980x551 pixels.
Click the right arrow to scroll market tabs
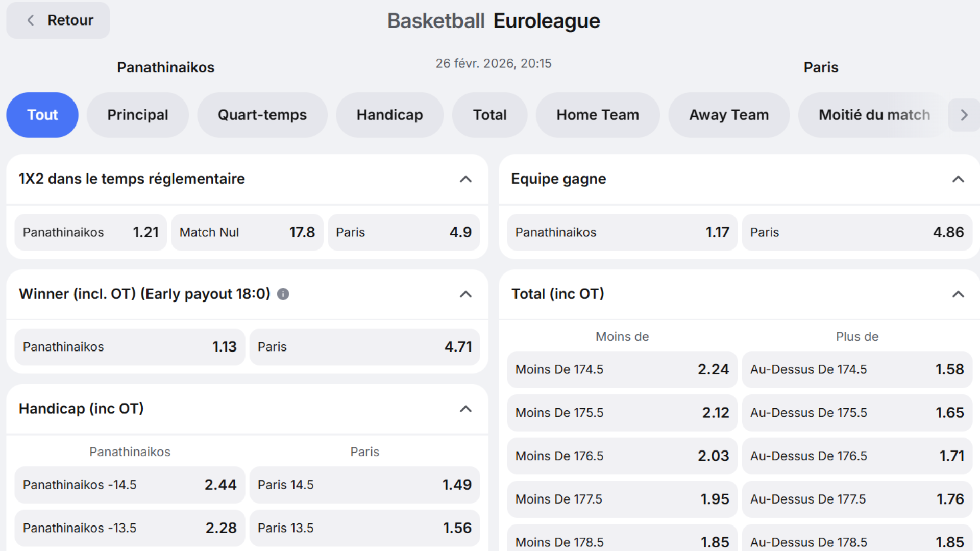964,115
